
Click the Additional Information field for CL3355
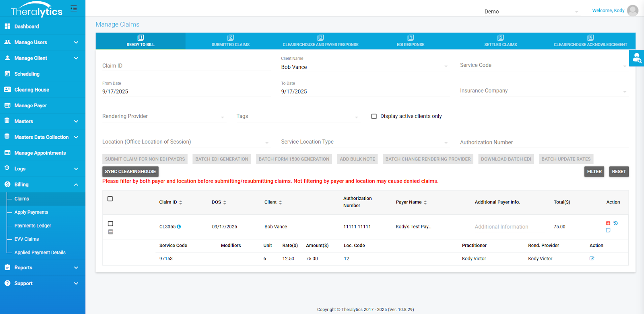coord(509,227)
